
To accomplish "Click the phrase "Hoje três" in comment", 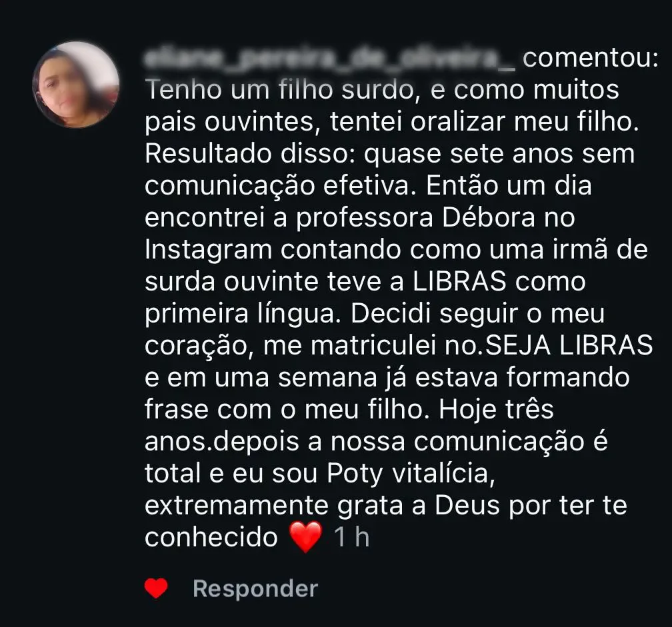I will click(x=496, y=409).
